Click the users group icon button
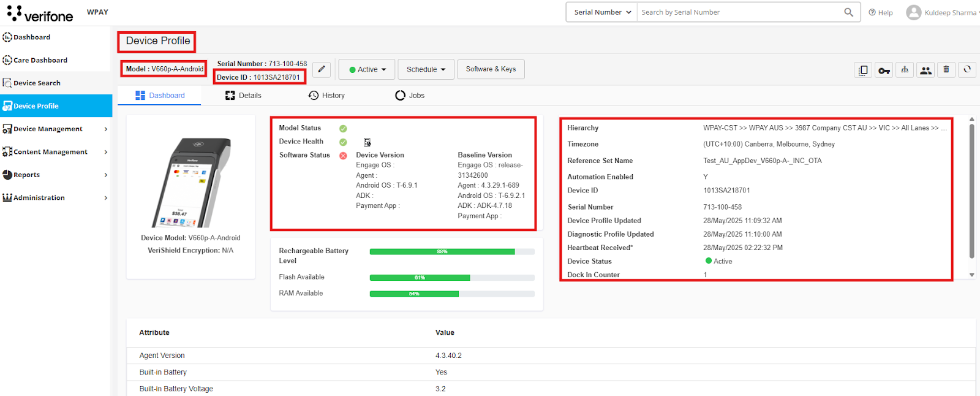 pos(925,70)
